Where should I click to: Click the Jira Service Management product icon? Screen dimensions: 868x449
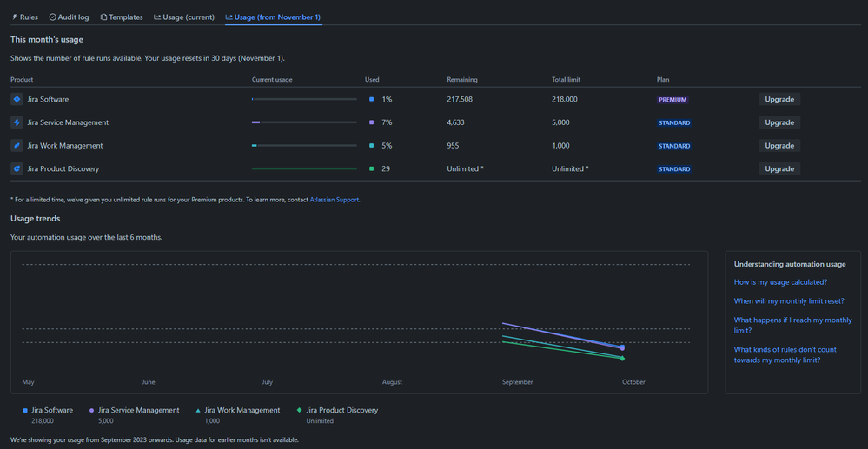click(x=17, y=122)
